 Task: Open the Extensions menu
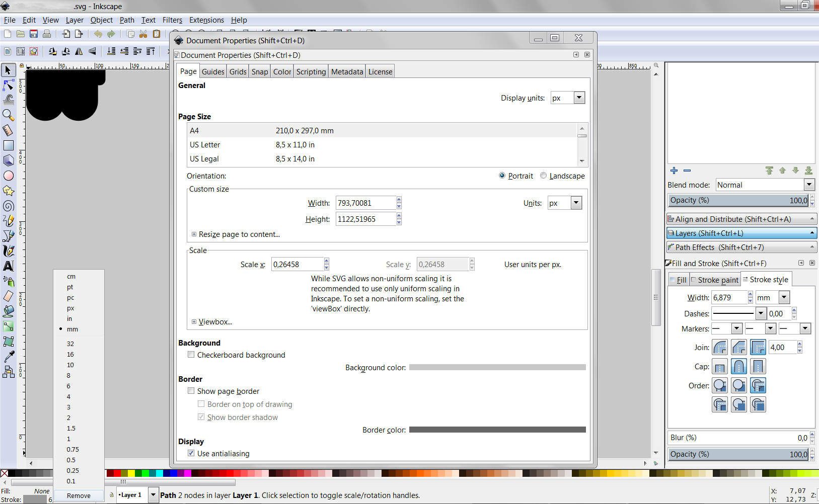point(206,20)
